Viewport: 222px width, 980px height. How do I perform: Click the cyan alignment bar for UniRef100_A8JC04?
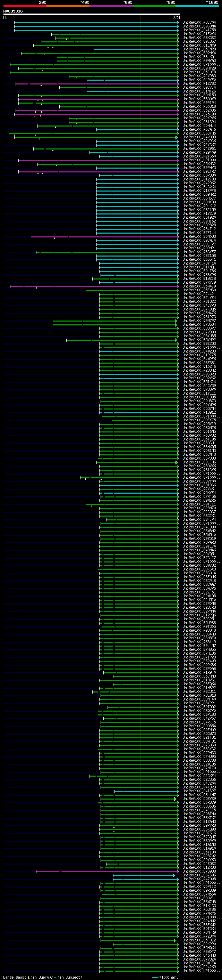coord(96,23)
